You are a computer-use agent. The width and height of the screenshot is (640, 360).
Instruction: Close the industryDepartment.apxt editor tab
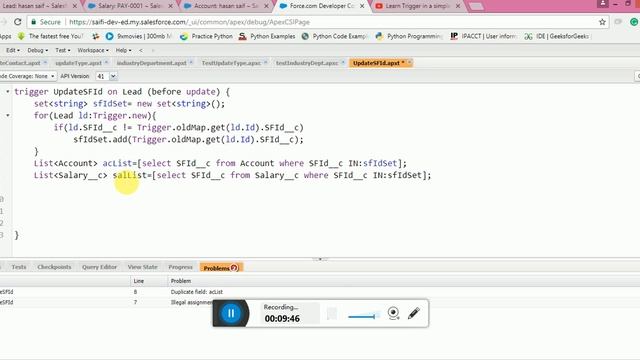(x=191, y=62)
